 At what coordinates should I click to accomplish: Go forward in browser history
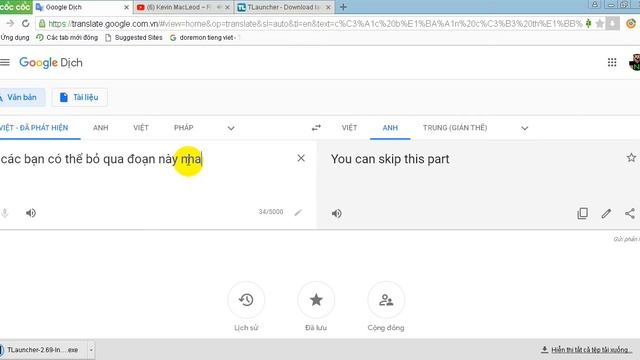click(10, 24)
